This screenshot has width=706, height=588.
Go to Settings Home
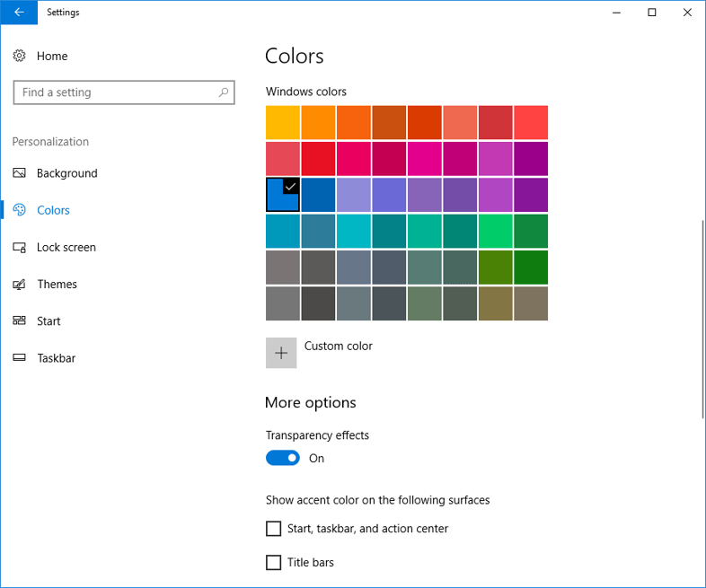(52, 56)
